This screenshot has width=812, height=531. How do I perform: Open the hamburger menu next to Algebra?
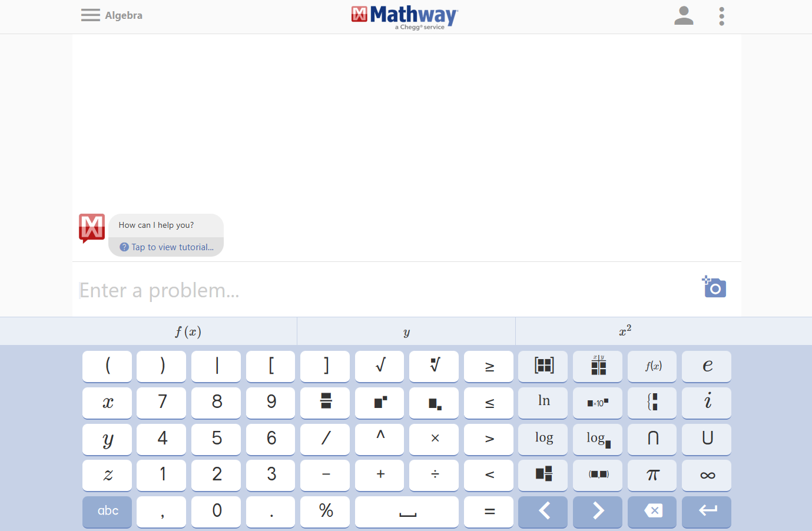(91, 15)
